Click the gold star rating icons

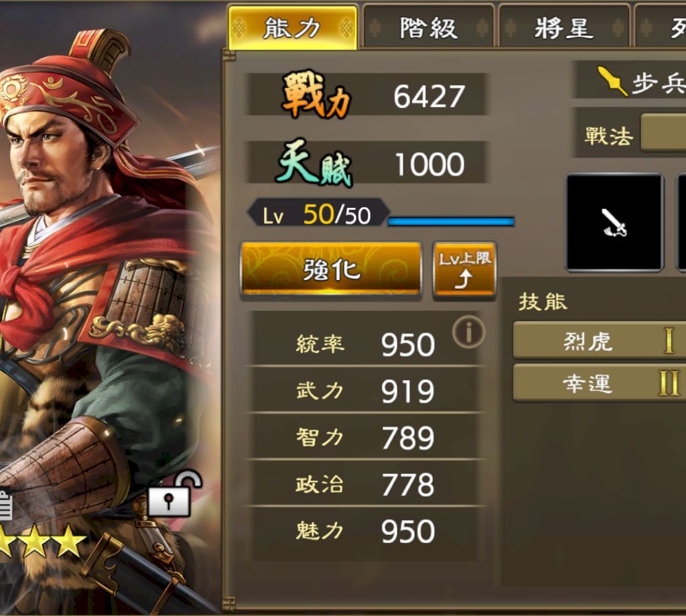[x=43, y=542]
